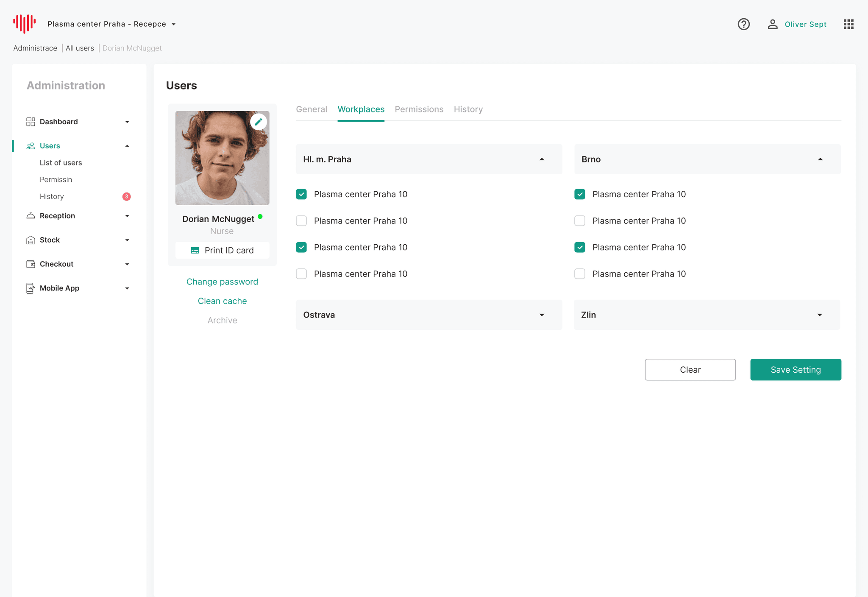
Task: Click the Change password link
Action: (222, 282)
